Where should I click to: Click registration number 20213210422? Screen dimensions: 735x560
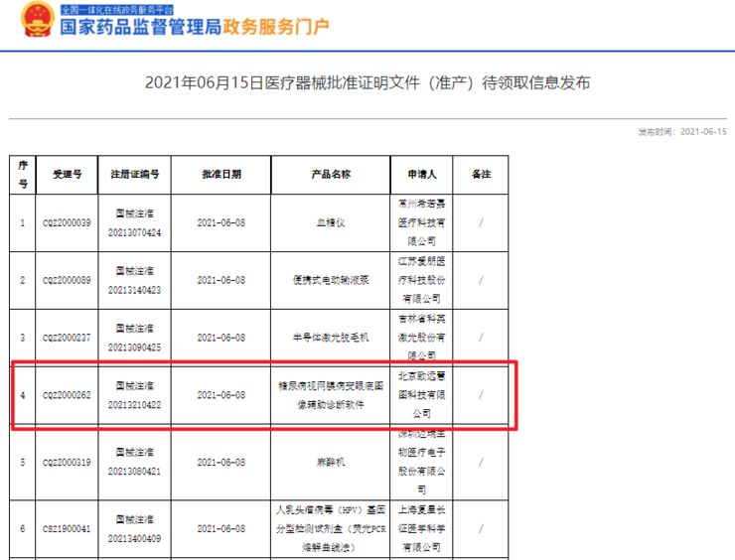(134, 405)
